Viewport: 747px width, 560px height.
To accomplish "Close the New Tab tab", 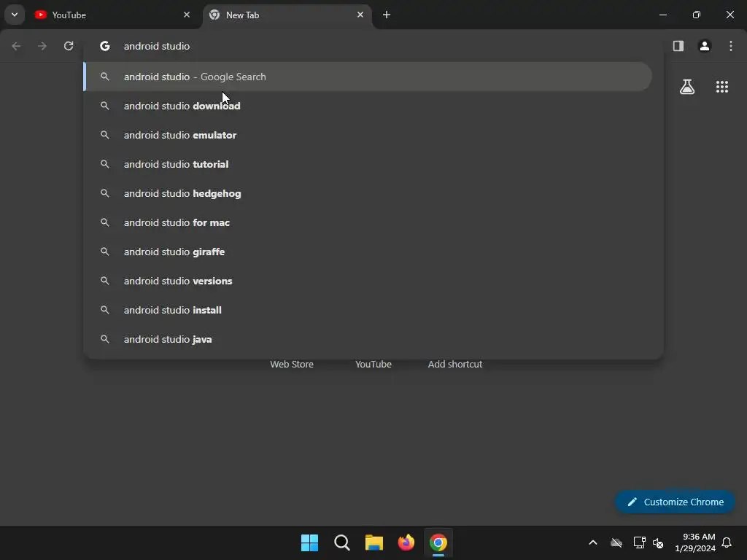I will 360,15.
